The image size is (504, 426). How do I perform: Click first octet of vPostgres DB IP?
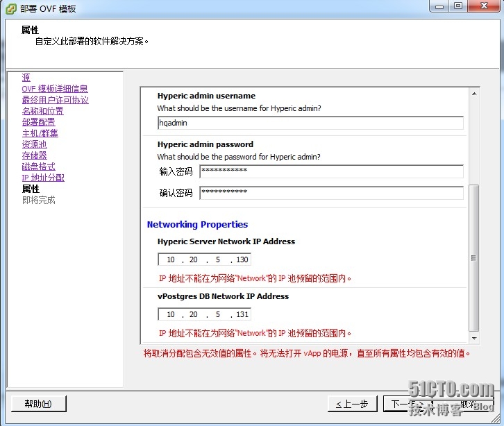point(170,314)
